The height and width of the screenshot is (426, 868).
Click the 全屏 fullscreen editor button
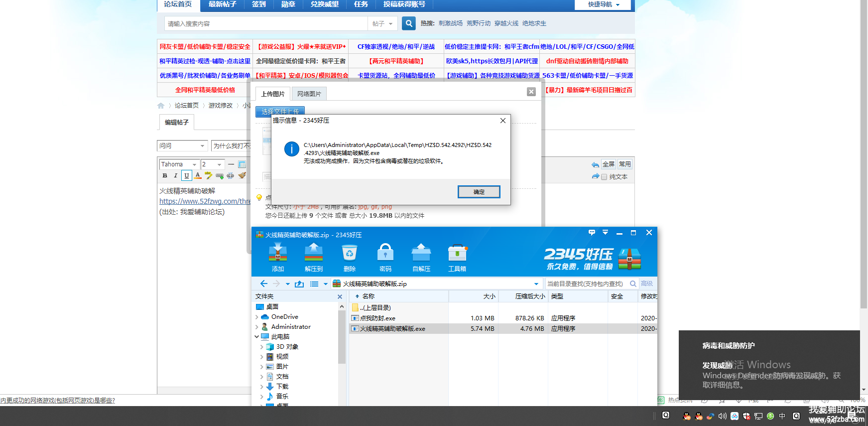[x=609, y=164]
